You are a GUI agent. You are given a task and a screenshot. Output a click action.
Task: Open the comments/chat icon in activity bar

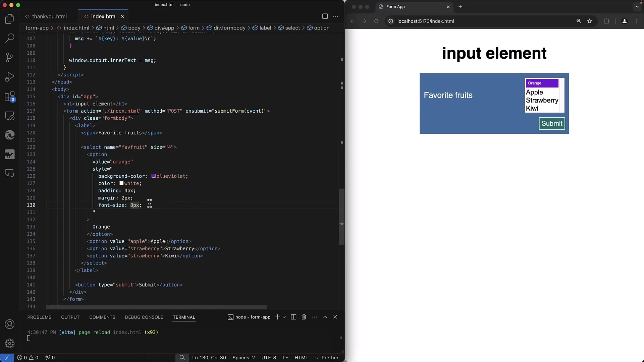tap(10, 173)
